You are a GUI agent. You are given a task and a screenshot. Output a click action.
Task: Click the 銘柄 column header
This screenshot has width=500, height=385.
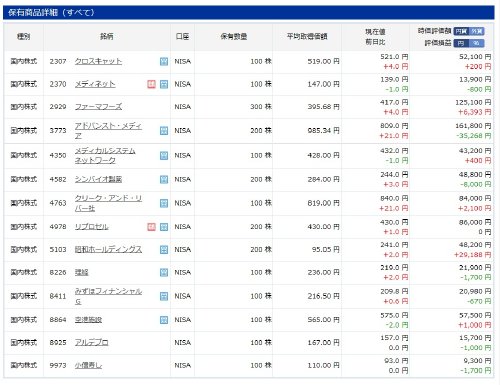pyautogui.click(x=107, y=36)
